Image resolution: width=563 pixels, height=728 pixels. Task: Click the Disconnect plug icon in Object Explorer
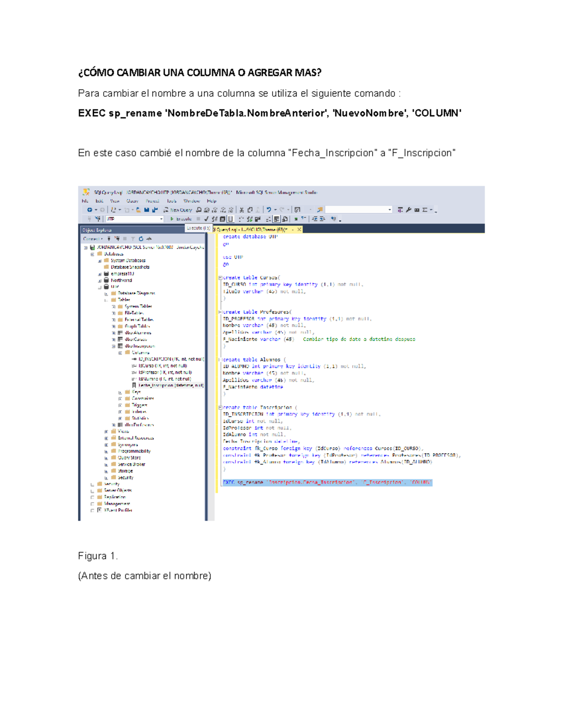pos(117,239)
